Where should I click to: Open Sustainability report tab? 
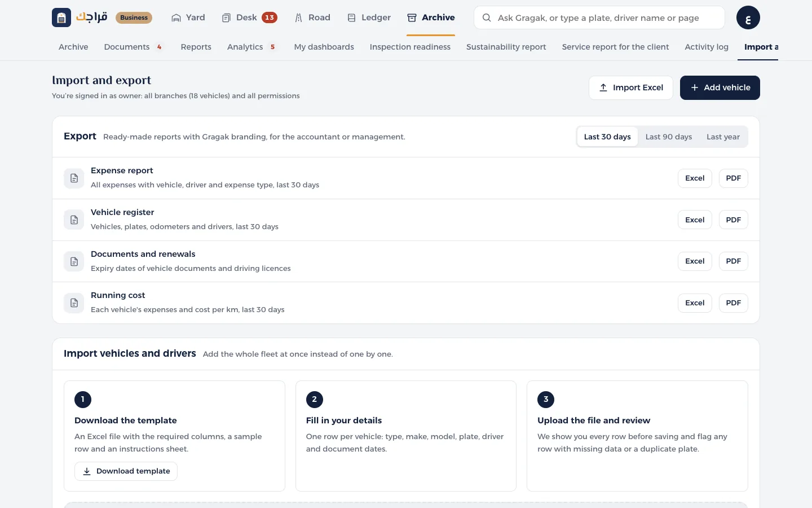pyautogui.click(x=506, y=47)
